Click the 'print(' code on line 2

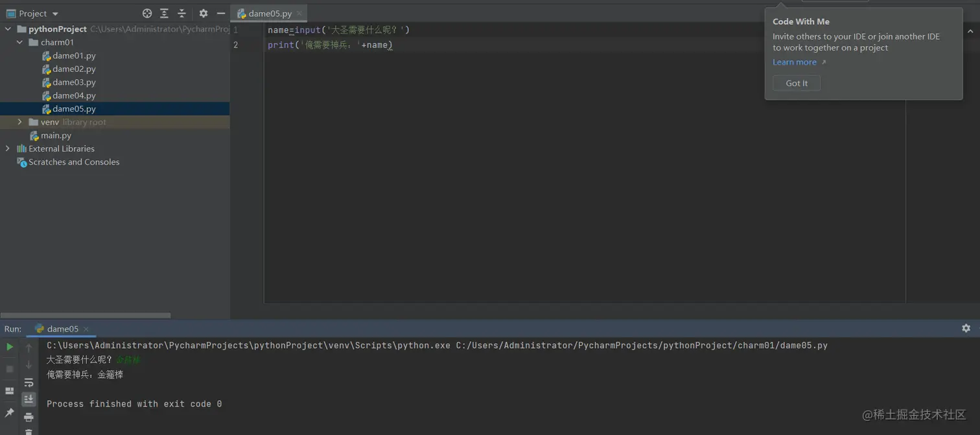click(283, 45)
